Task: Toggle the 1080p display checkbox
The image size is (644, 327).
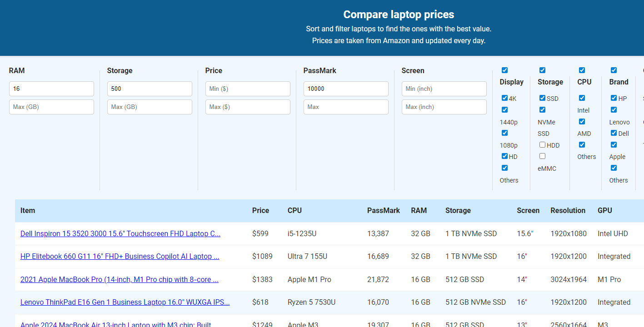Action: point(504,133)
